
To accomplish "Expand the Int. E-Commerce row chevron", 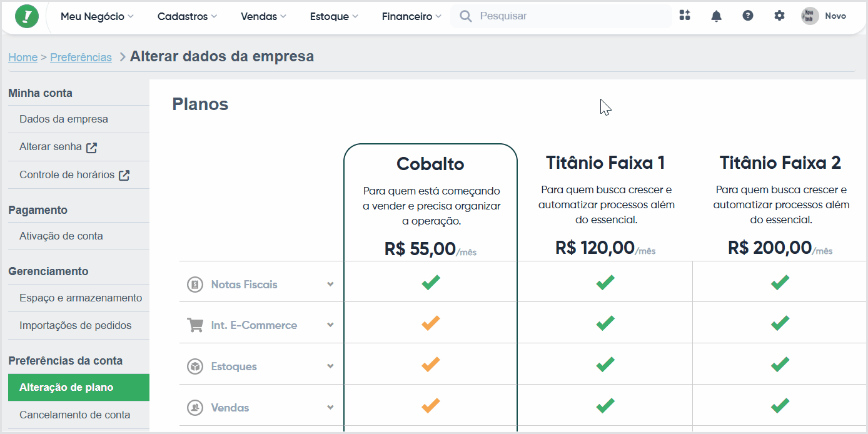I will coord(330,325).
